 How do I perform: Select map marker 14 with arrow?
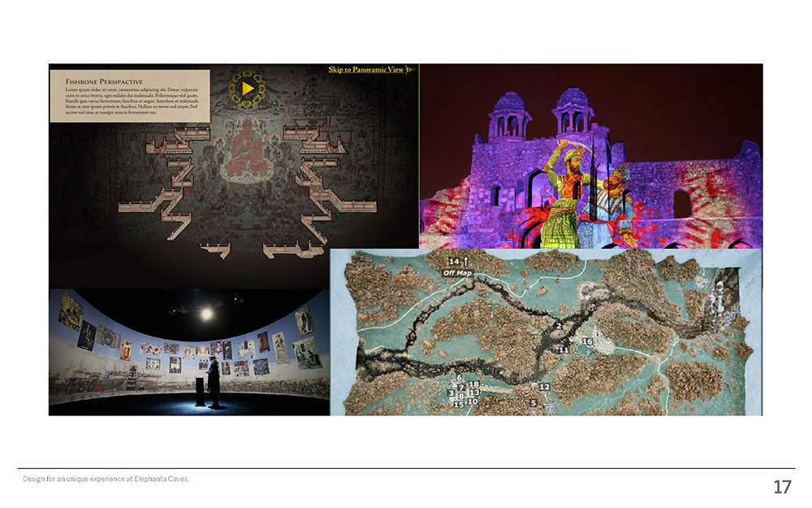click(x=459, y=261)
